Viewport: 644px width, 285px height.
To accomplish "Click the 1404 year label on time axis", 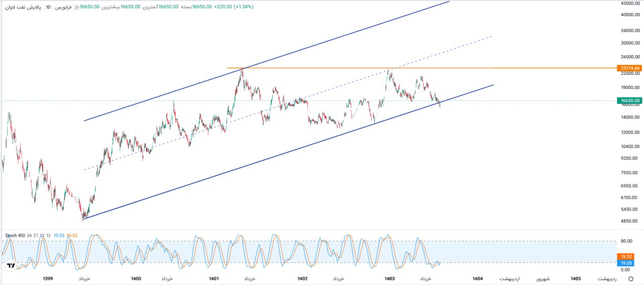I will 478,278.
